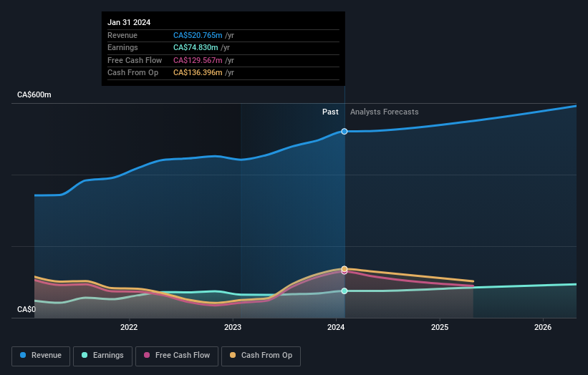Toggle the Cash From Op legend button

(x=261, y=356)
